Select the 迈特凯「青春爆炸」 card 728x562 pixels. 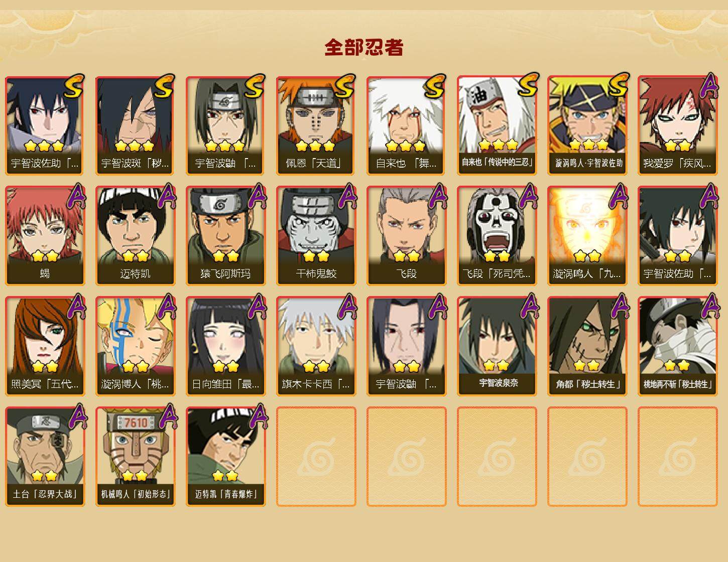225,456
